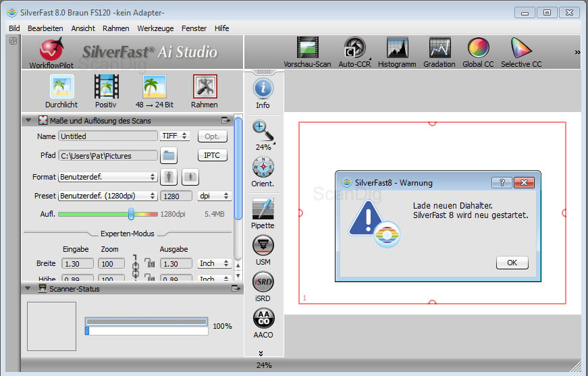The image size is (588, 376).
Task: Open the Breite Inch unit dropdown
Action: click(x=214, y=263)
